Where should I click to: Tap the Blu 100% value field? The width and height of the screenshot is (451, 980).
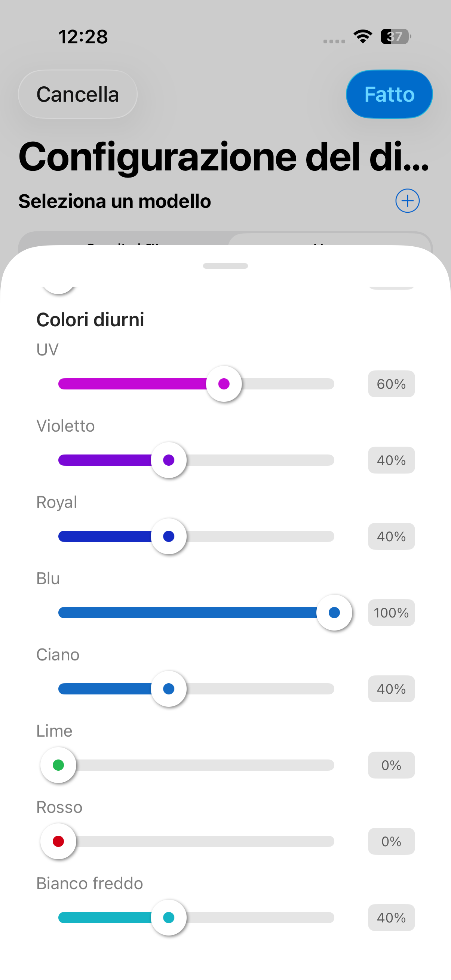(391, 613)
